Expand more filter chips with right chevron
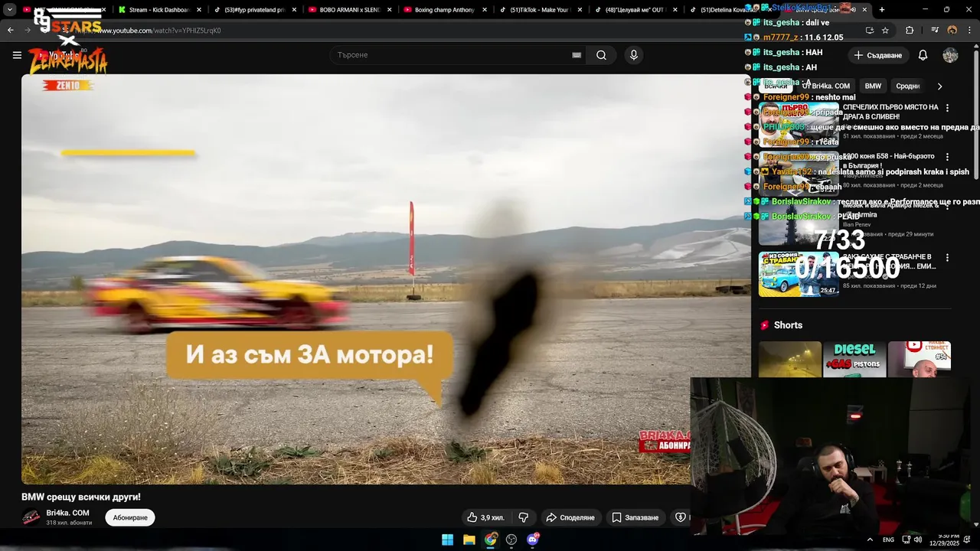Screen dimensions: 980x551 [x=939, y=86]
